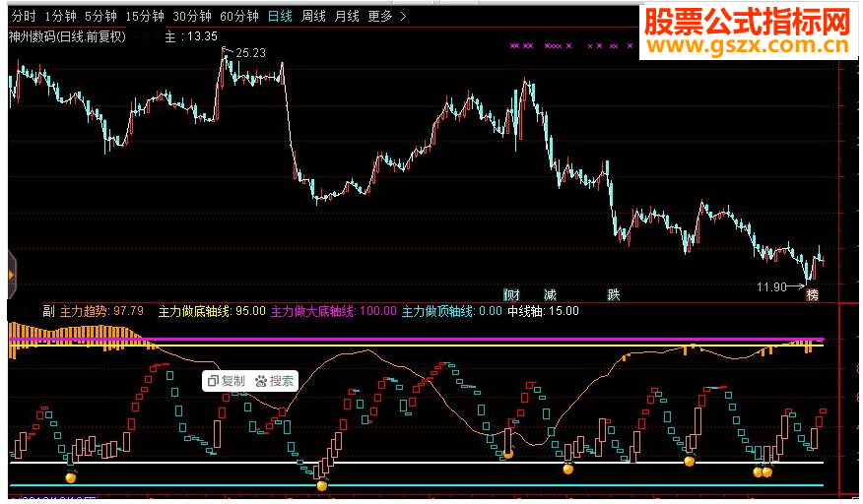This screenshot has height=504, width=863.
Task: Switch to the 周线 weekly tab
Action: pyautogui.click(x=313, y=17)
